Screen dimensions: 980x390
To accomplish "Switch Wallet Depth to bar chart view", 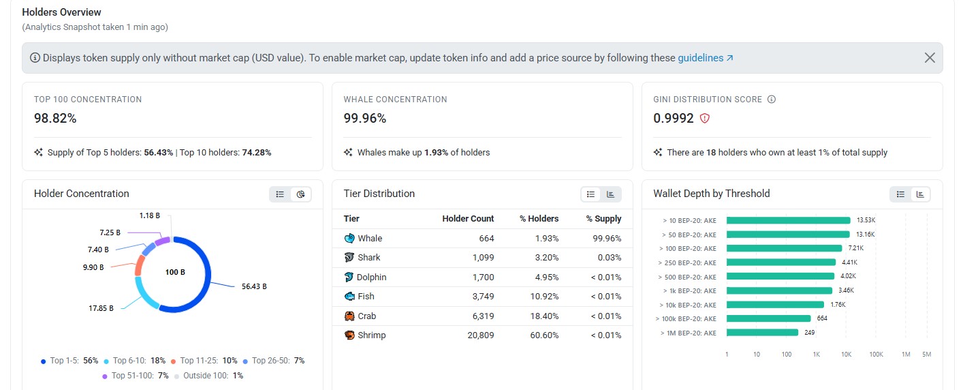I will pos(920,194).
